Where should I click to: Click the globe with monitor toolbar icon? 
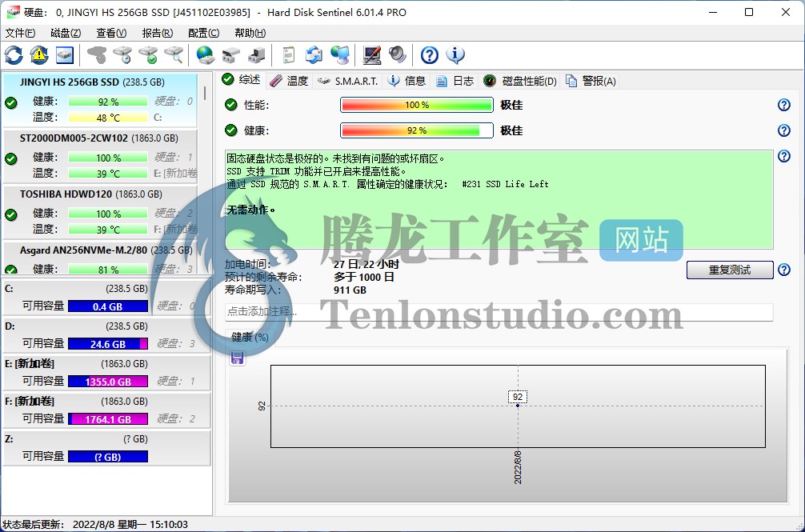(x=340, y=55)
